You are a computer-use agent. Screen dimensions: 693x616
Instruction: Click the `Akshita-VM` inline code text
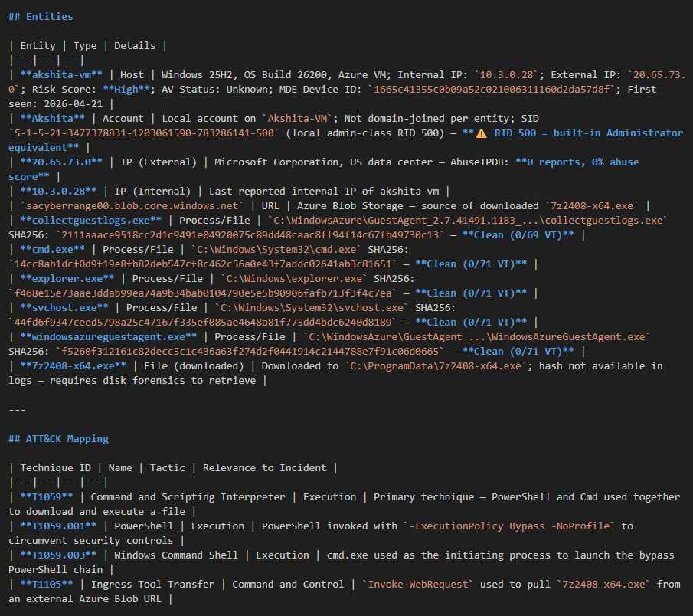297,119
